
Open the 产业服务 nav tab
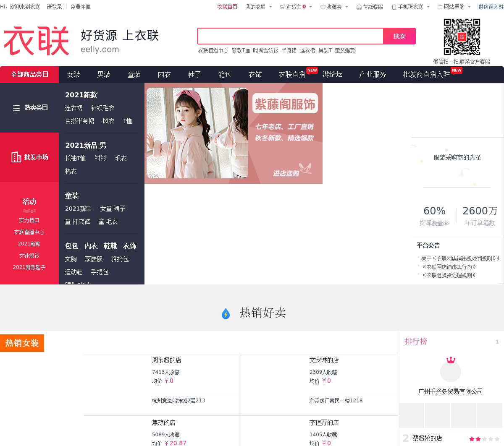tap(373, 75)
